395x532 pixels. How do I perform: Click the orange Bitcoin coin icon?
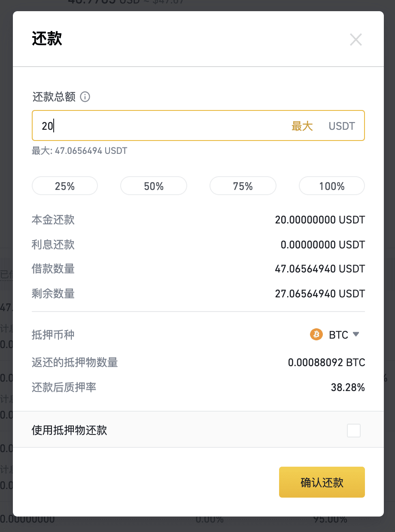(x=316, y=334)
